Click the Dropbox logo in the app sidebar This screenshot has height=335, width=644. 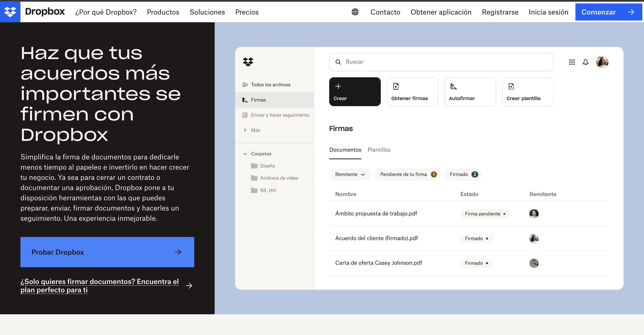click(248, 62)
